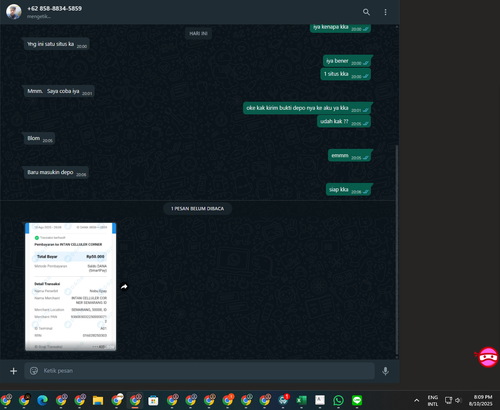Open the taskbar app left of Excel
The width and height of the screenshot is (500, 410).
(283, 400)
